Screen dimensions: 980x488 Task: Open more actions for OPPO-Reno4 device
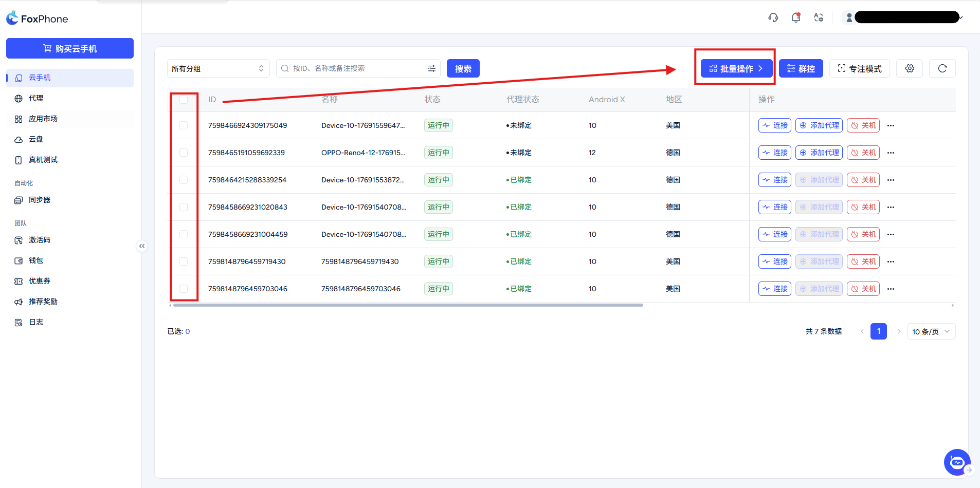(x=891, y=153)
